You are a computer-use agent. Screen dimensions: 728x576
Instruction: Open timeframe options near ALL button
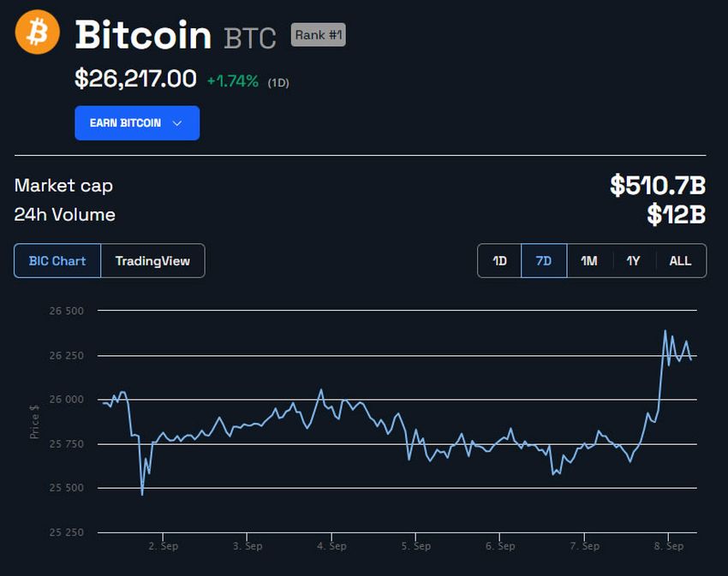pos(680,260)
